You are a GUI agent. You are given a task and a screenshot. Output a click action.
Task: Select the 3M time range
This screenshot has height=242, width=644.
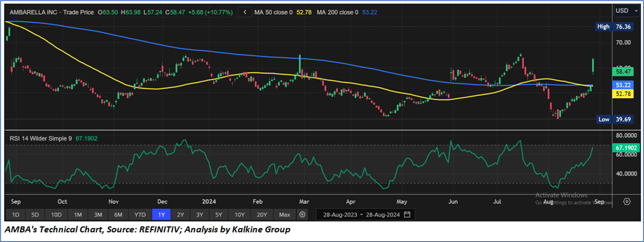(98, 215)
